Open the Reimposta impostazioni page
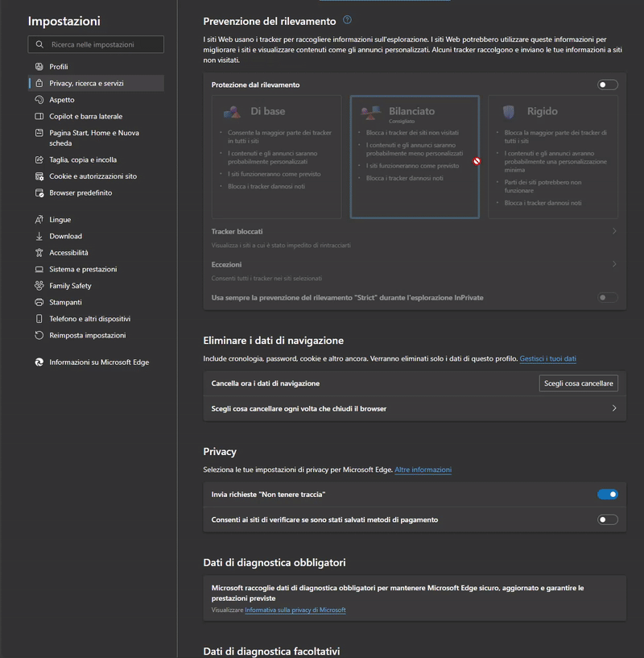 [96, 335]
